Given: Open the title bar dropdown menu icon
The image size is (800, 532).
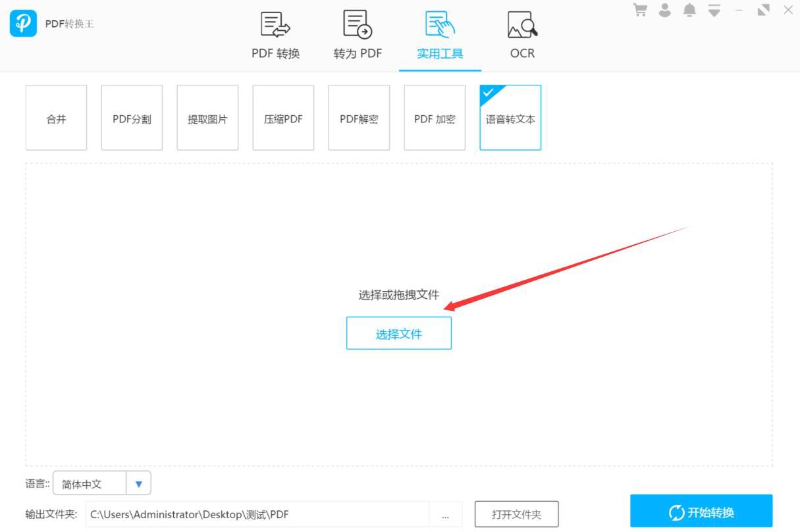Looking at the screenshot, I should tap(714, 10).
